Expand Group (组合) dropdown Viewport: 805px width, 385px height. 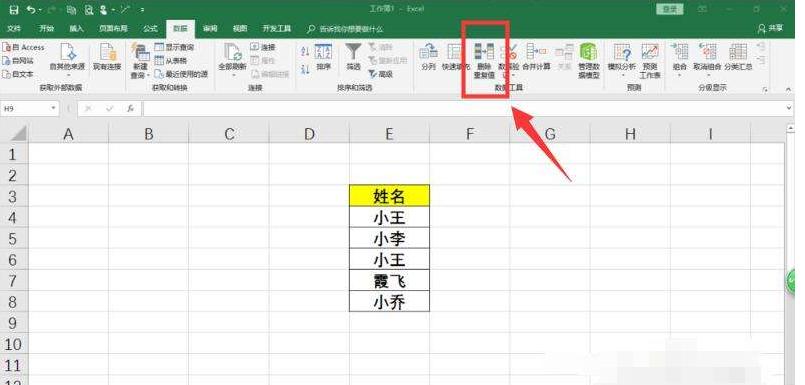680,75
